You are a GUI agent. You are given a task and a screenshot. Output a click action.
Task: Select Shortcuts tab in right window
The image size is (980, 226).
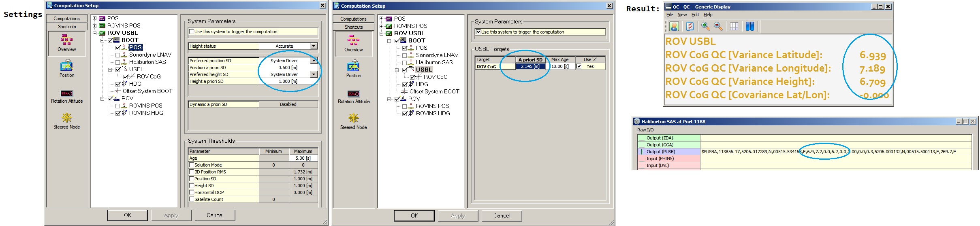click(x=354, y=27)
